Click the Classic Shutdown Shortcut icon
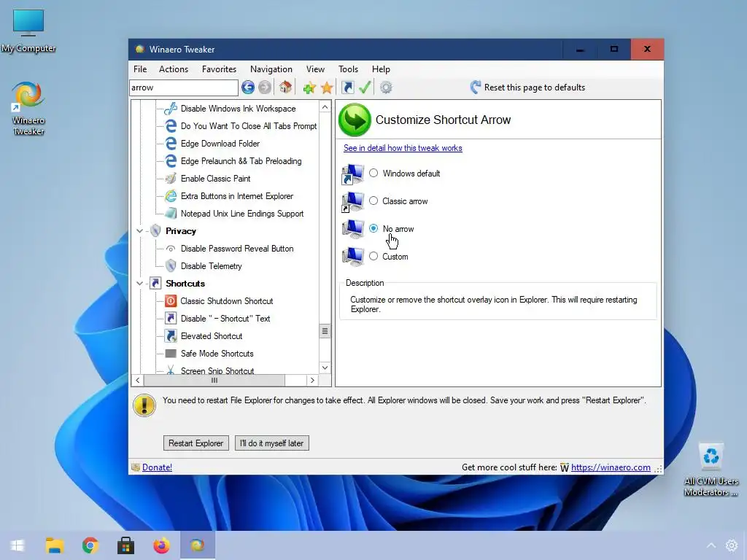Viewport: 747px width, 560px height. coord(171,301)
